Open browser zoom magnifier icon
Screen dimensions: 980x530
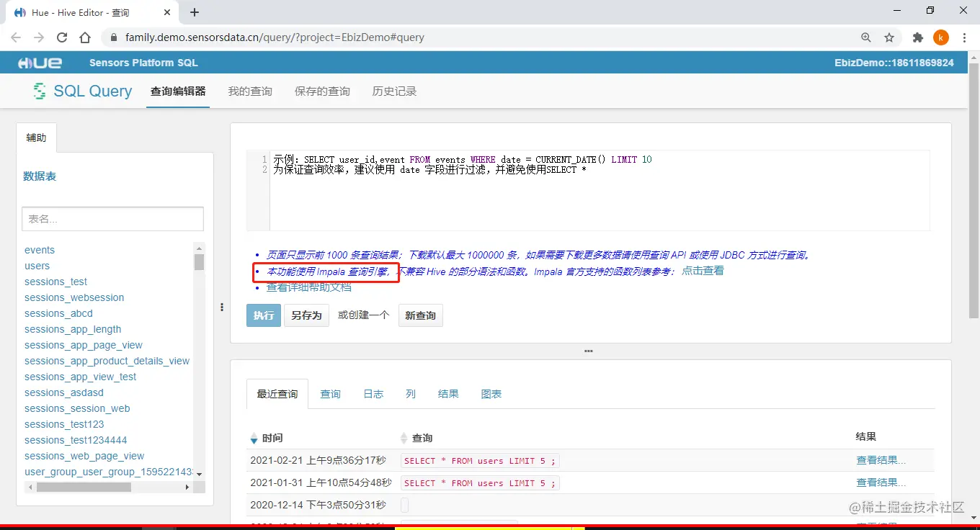click(866, 37)
